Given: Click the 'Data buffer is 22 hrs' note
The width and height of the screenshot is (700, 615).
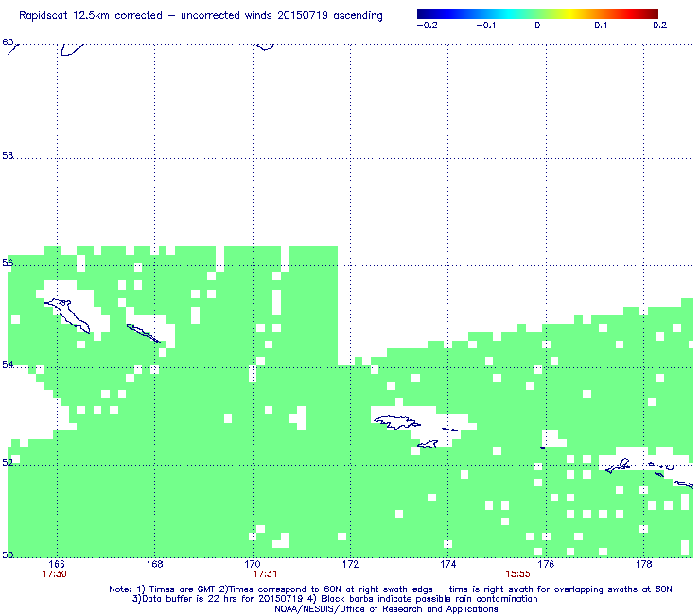Looking at the screenshot, I should 335,599.
